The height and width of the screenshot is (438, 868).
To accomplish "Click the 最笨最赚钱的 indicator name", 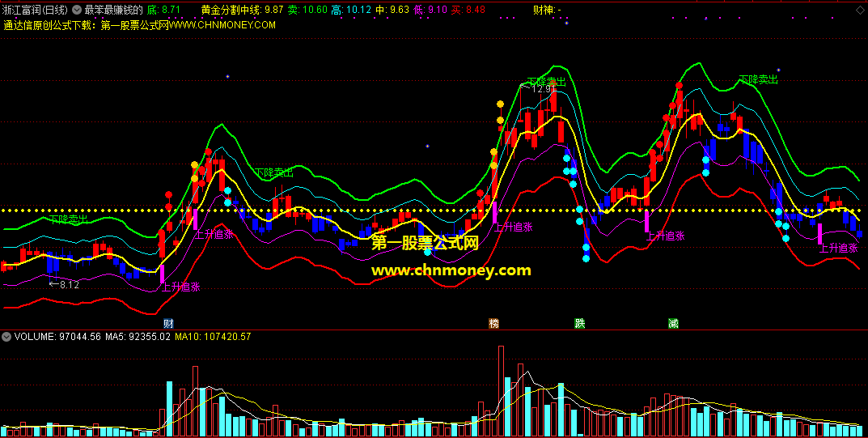I will click(113, 10).
